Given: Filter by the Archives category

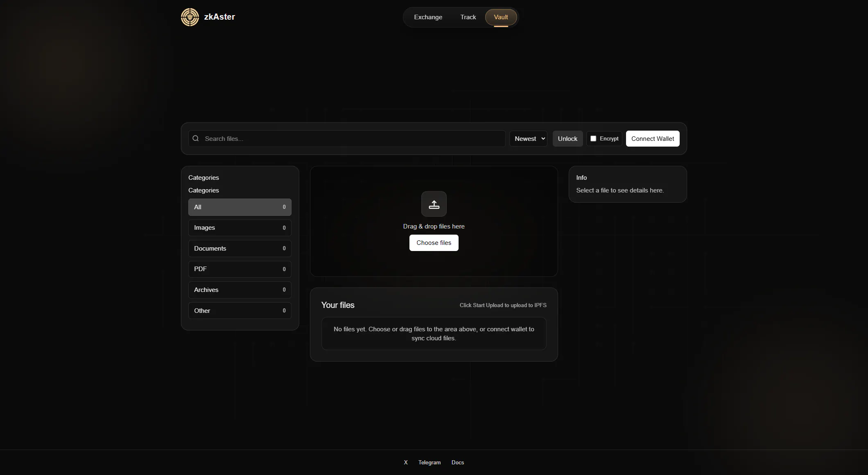Looking at the screenshot, I should click(x=240, y=290).
